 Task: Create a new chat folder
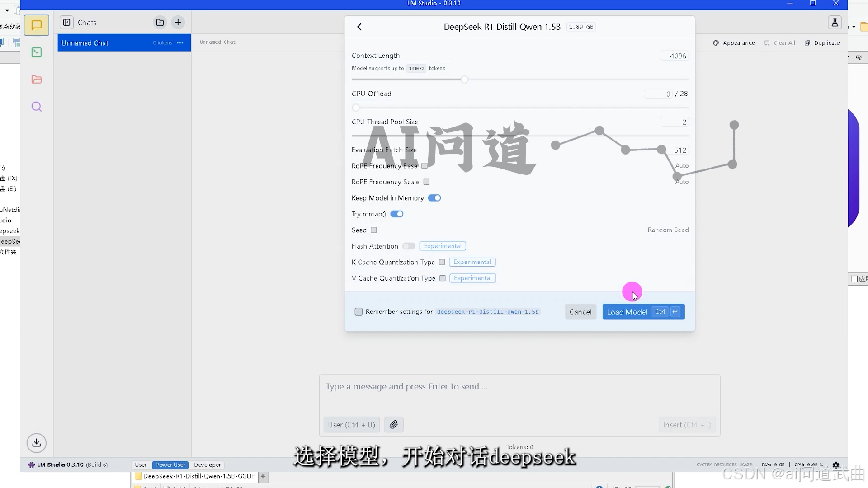(160, 22)
